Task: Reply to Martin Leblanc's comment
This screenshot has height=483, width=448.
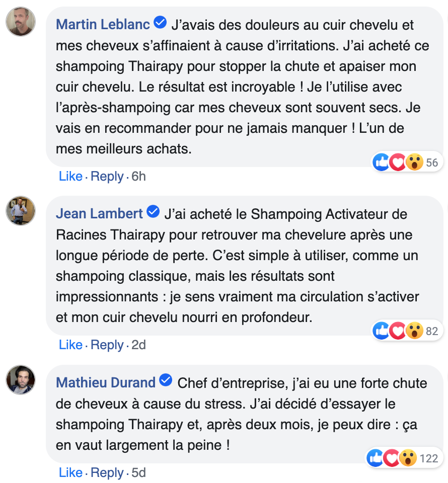Action: (107, 176)
